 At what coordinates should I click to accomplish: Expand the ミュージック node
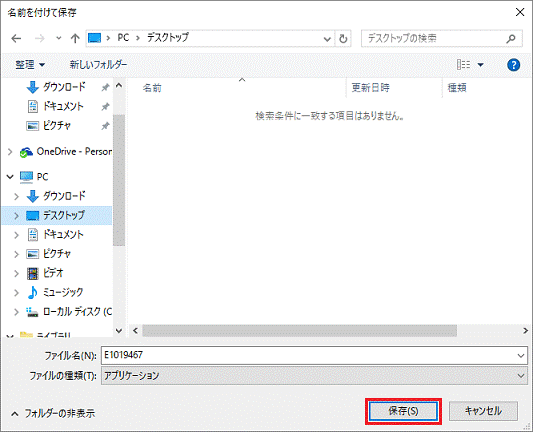16,292
